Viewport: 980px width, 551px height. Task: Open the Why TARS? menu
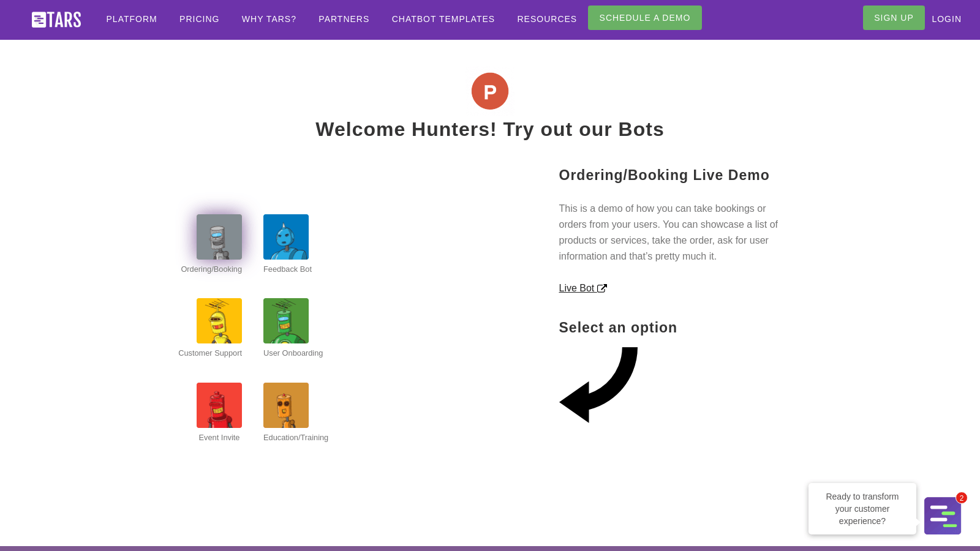[269, 19]
